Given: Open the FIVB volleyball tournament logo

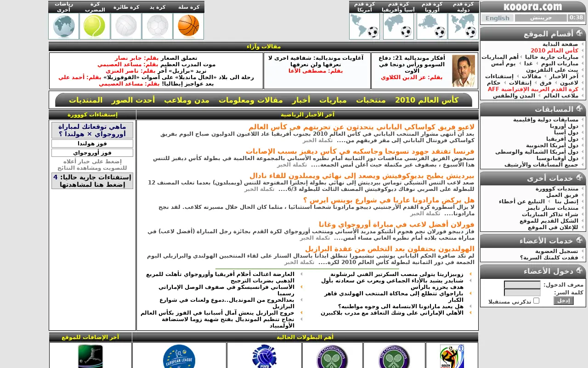Looking at the screenshot, I should coord(264,356).
